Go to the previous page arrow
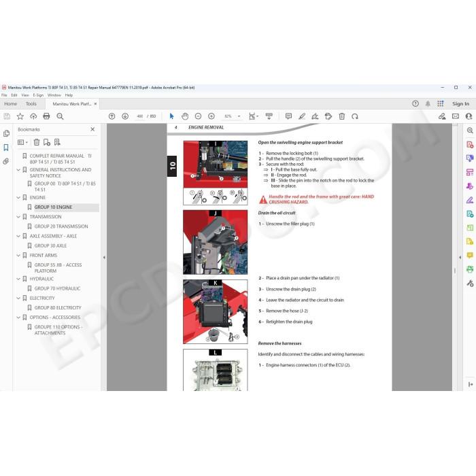Viewport: 476px width, 476px height. point(112,116)
